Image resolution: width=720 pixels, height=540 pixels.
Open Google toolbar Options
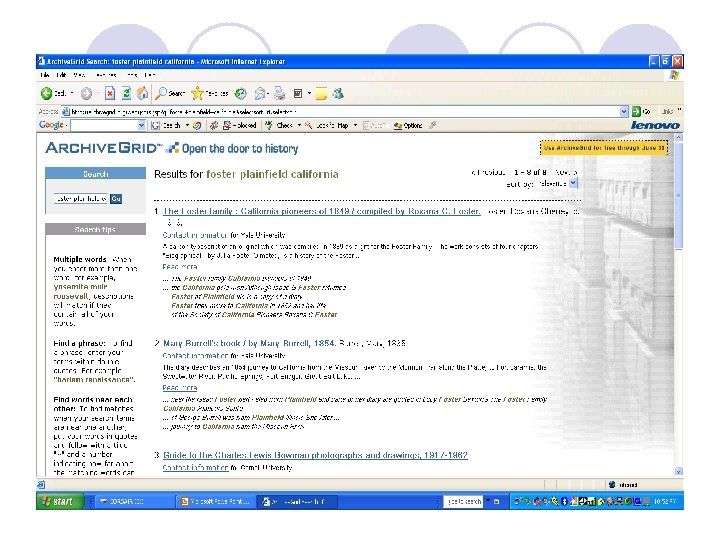[408, 125]
